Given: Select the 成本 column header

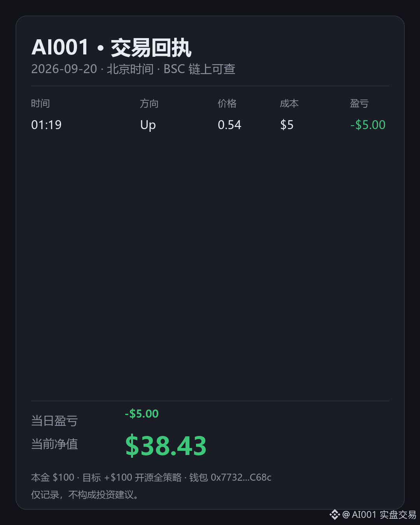Looking at the screenshot, I should coord(289,103).
